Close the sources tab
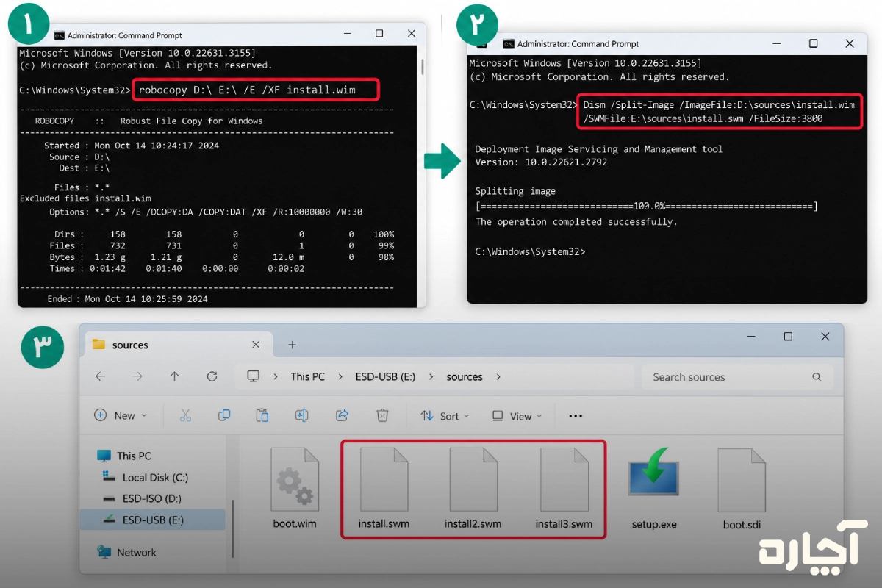This screenshot has width=882, height=588. 256,344
